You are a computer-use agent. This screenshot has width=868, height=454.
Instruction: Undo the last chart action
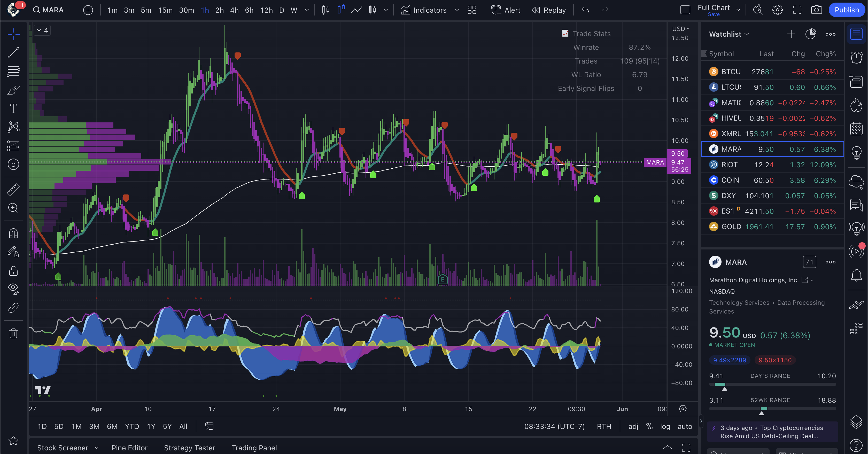585,10
